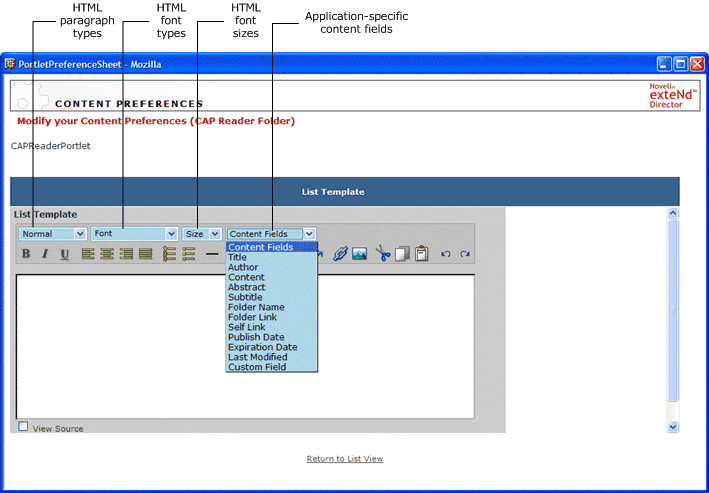Select Custom Field option
Viewport: 709px width, 493px height.
271,367
